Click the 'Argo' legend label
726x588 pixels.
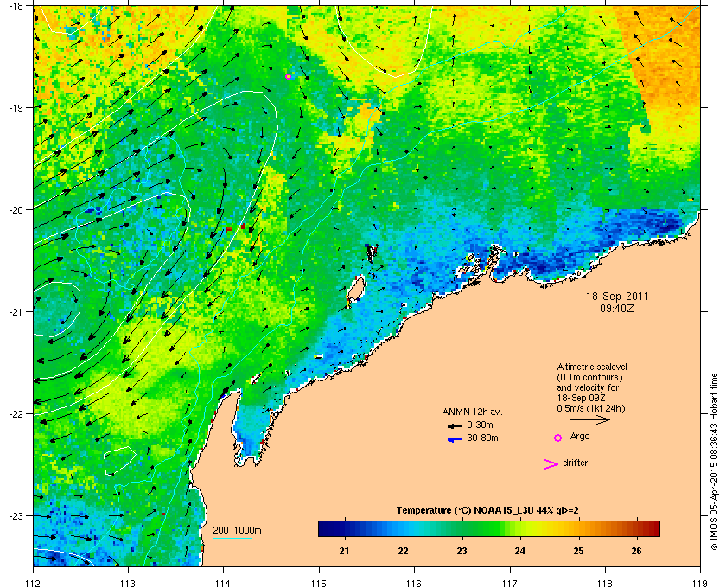(x=580, y=437)
